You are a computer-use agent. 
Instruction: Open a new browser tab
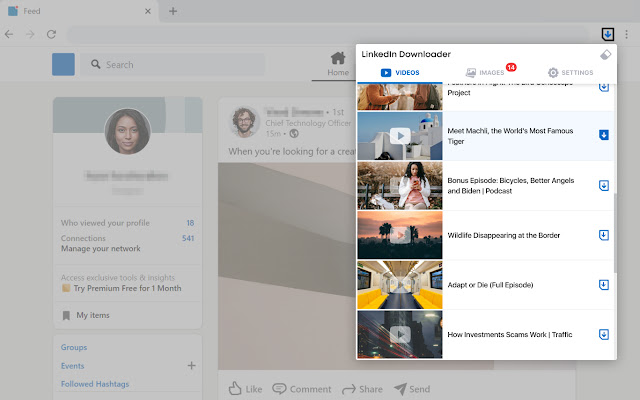[x=173, y=11]
